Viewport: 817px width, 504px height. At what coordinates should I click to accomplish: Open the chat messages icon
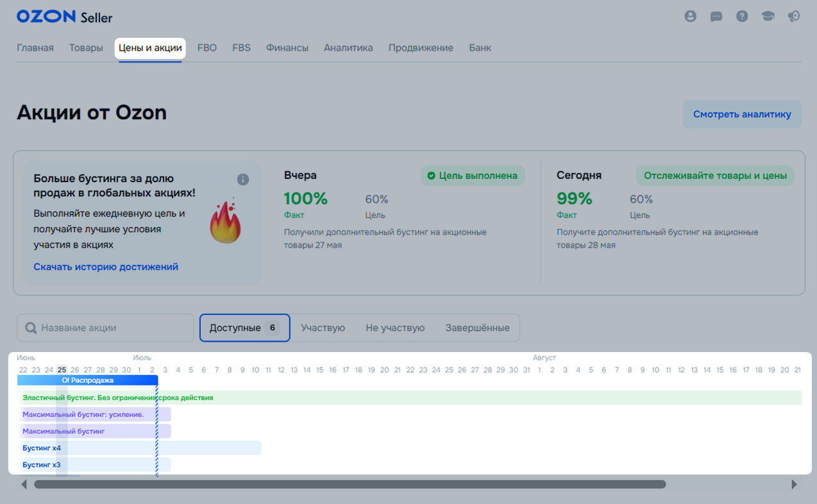(716, 17)
